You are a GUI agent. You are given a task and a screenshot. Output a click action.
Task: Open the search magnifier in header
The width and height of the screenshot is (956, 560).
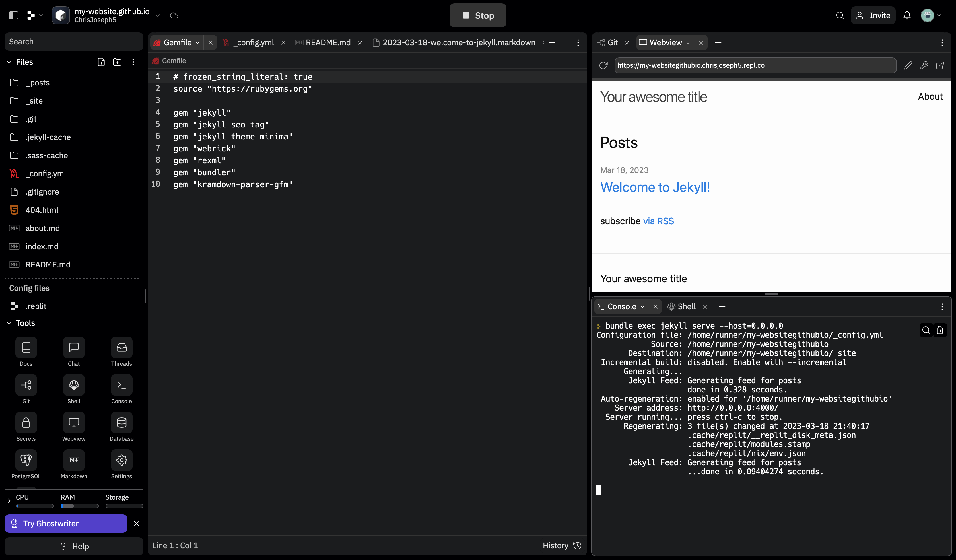(x=840, y=15)
